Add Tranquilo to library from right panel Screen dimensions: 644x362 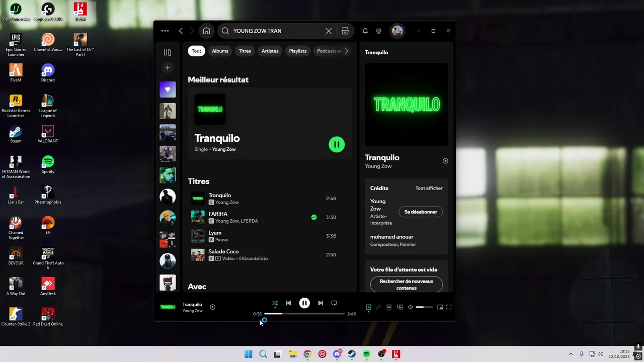(445, 161)
